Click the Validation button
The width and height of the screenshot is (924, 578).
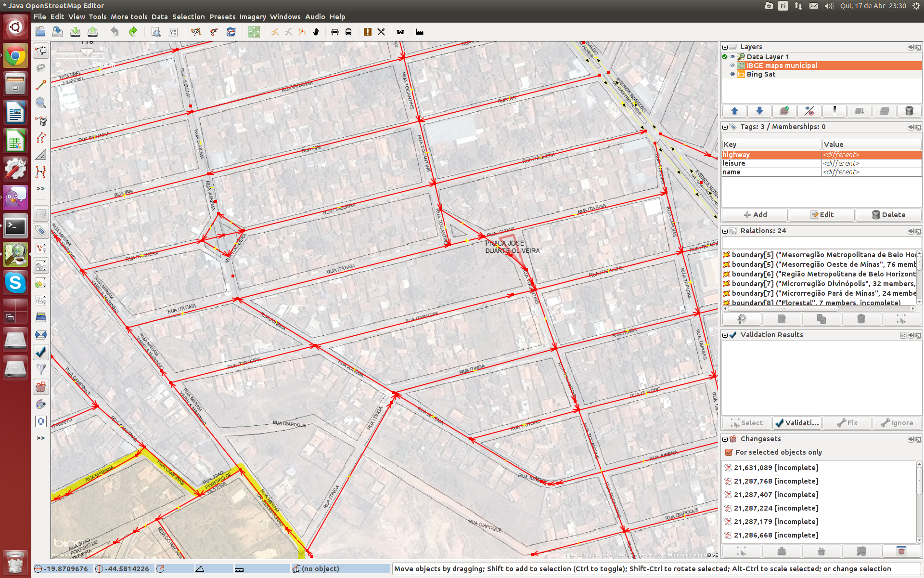tap(797, 423)
